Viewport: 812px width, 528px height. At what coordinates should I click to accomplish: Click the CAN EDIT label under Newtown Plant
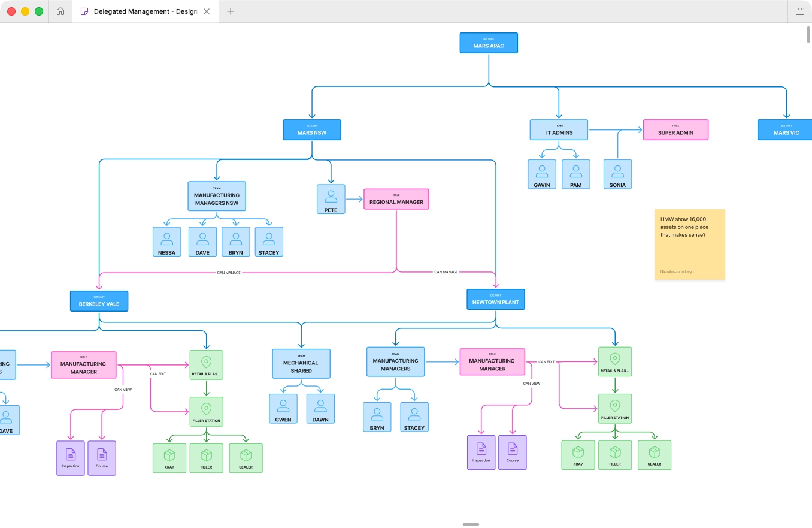[547, 362]
